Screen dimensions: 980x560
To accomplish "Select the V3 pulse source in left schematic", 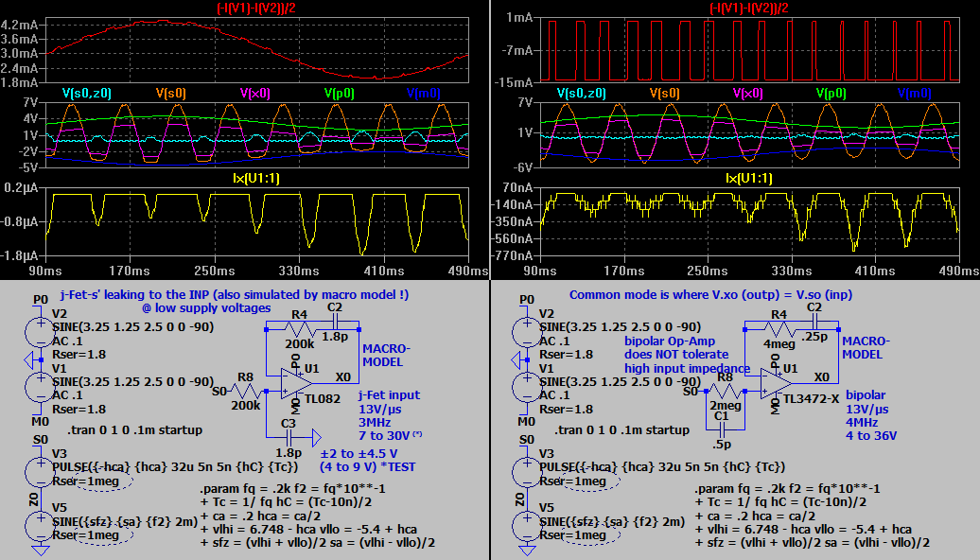I will (x=40, y=467).
